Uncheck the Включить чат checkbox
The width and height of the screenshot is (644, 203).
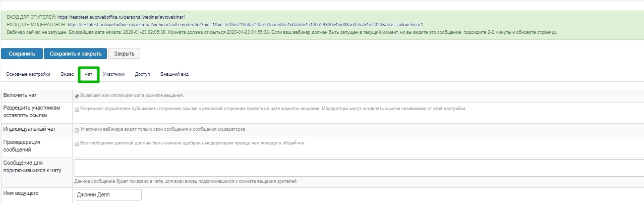click(x=77, y=95)
